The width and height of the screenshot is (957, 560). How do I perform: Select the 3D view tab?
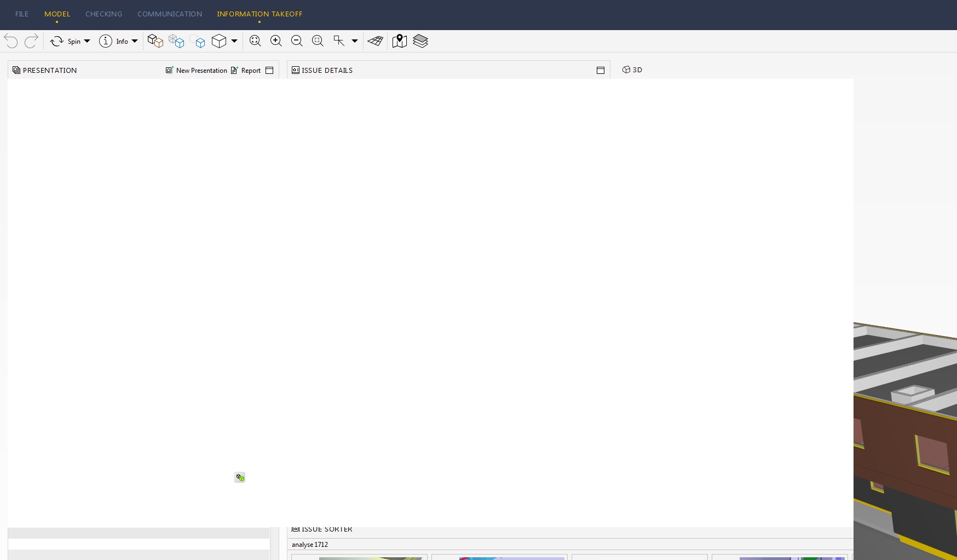(x=632, y=70)
